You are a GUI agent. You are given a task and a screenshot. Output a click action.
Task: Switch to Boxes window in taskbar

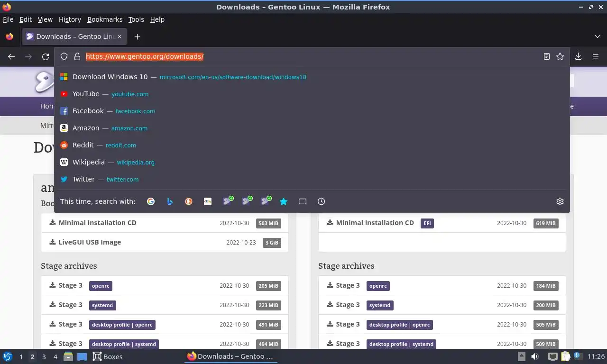pyautogui.click(x=108, y=356)
